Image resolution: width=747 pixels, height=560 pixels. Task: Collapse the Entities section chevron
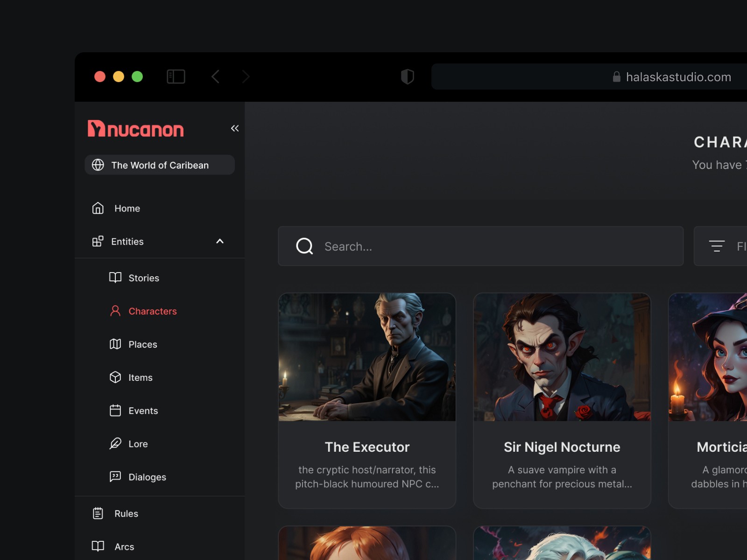220,241
